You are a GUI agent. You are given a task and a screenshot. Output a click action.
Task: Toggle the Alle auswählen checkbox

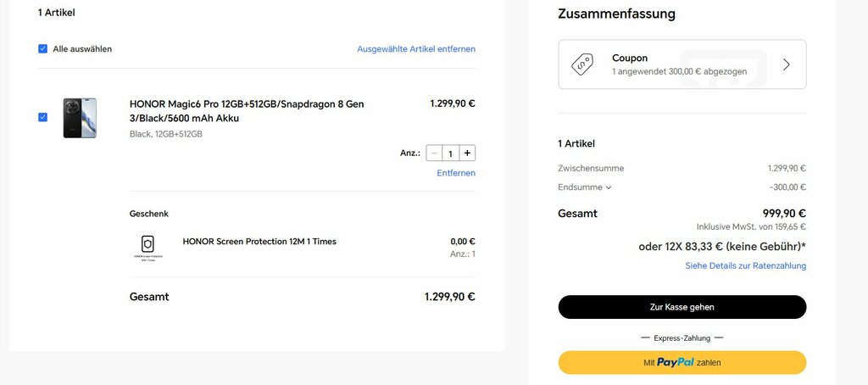click(x=42, y=48)
